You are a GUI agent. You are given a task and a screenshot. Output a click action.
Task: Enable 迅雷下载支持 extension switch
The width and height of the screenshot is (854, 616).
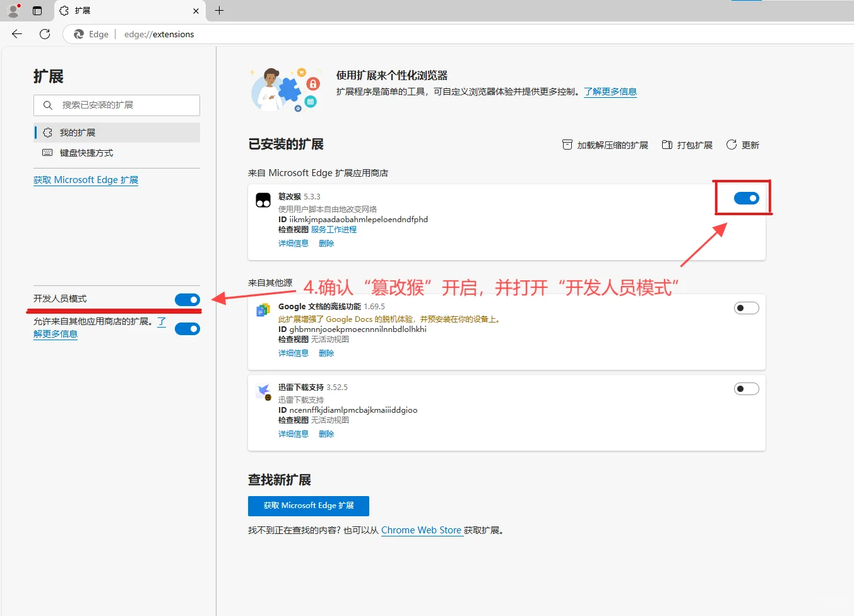coord(747,389)
